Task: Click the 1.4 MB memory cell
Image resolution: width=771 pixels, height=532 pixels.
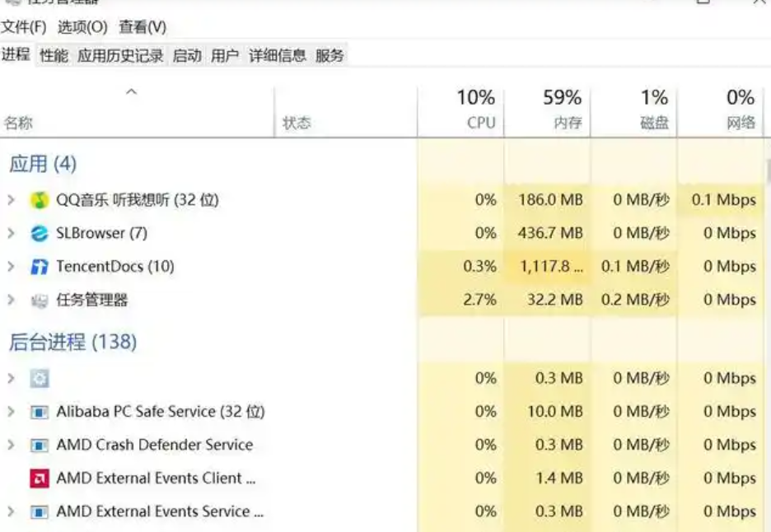Action: (547, 478)
